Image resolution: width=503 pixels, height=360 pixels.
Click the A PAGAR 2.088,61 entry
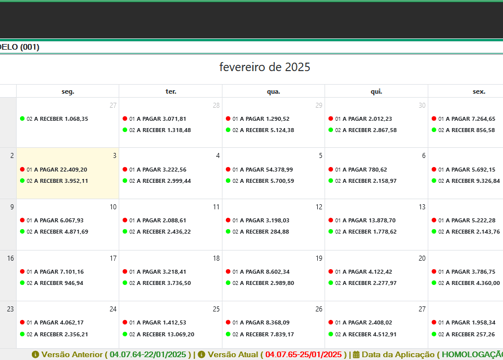[x=154, y=220]
